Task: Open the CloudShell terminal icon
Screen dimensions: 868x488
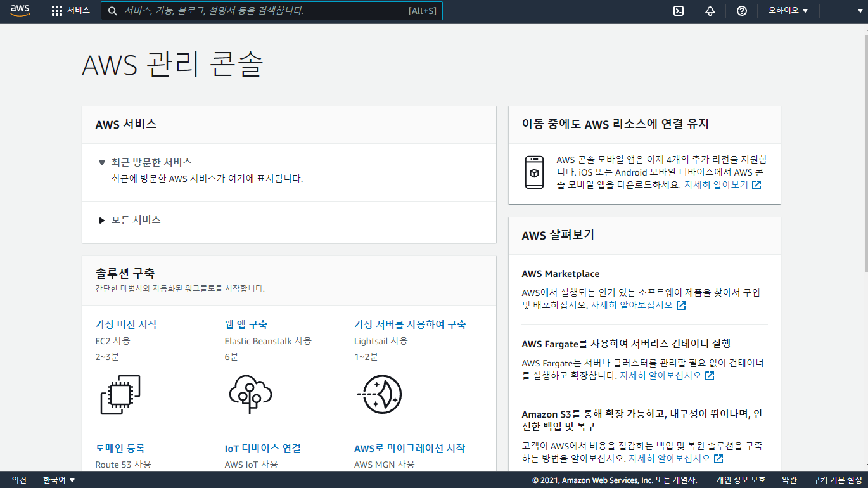Action: pos(678,11)
